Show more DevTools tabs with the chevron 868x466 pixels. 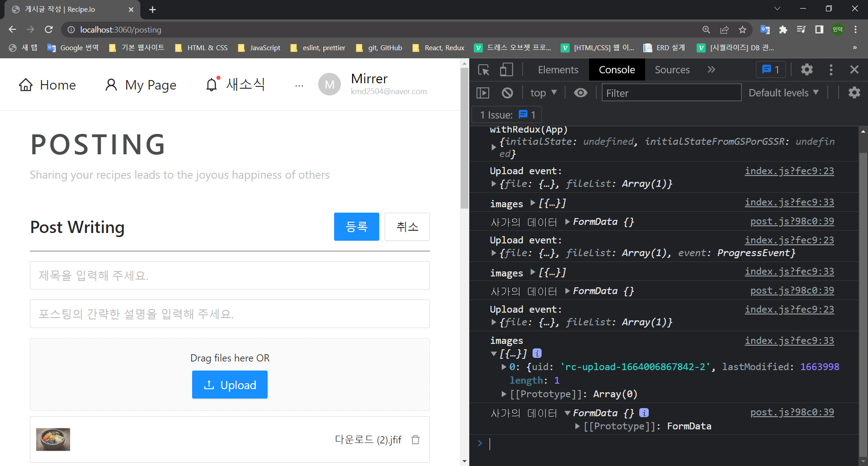point(711,70)
